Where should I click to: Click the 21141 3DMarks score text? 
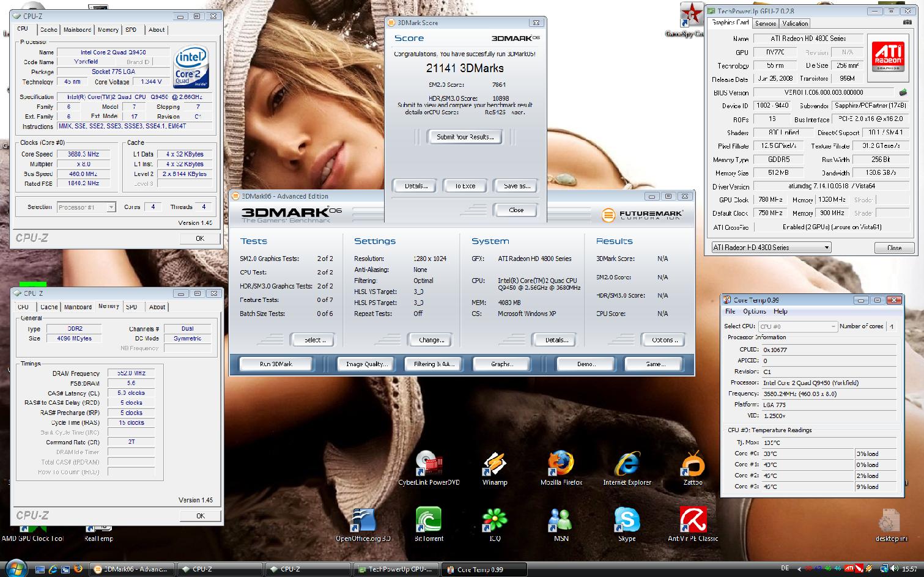465,68
